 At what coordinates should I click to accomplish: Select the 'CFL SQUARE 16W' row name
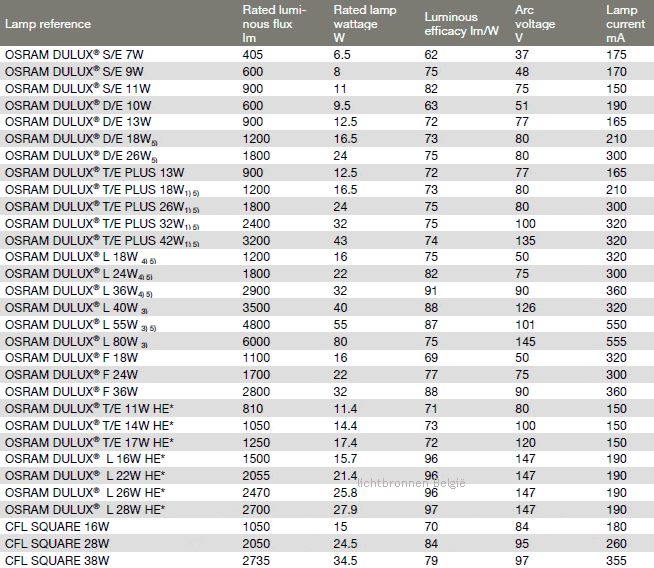57,527
